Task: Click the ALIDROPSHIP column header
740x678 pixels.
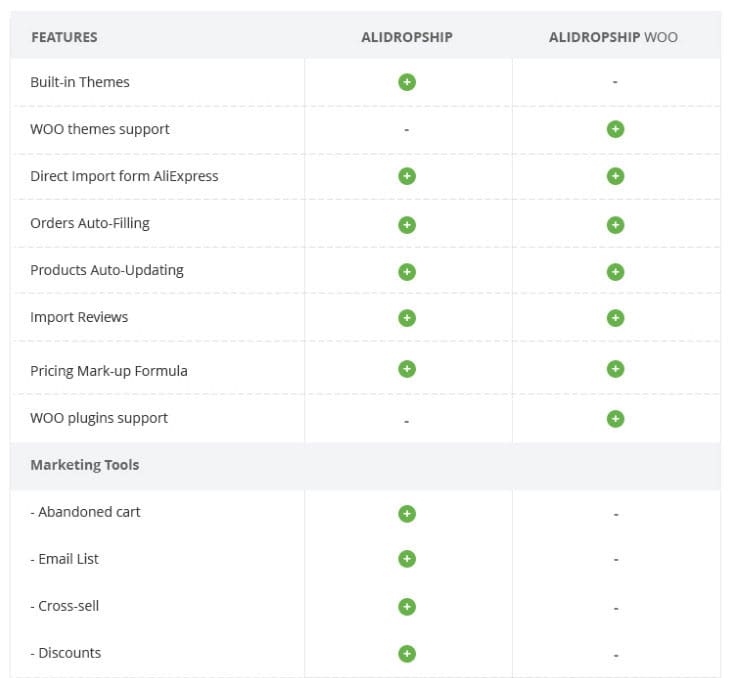Action: [407, 37]
